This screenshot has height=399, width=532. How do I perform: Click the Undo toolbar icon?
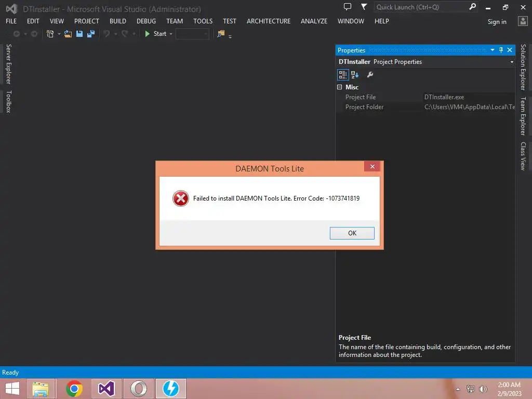pos(107,34)
